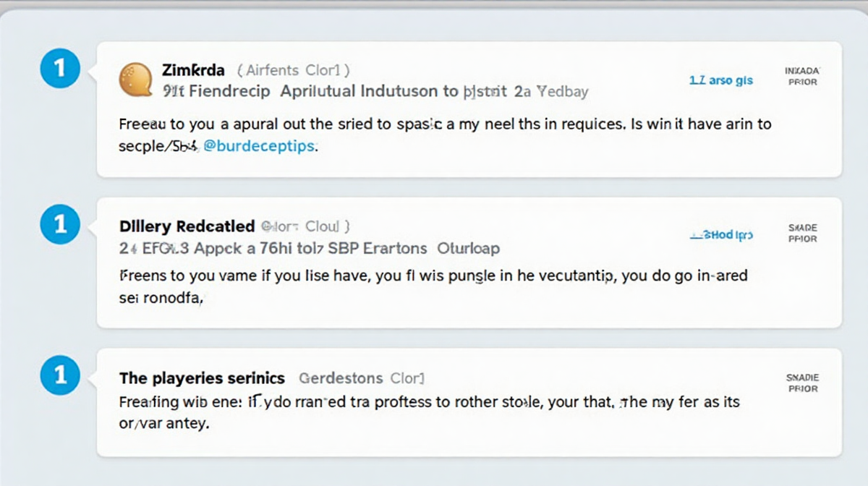Viewport: 868px width, 486px height.
Task: Select the second message body 'Freens to you vame'
Action: [433, 286]
